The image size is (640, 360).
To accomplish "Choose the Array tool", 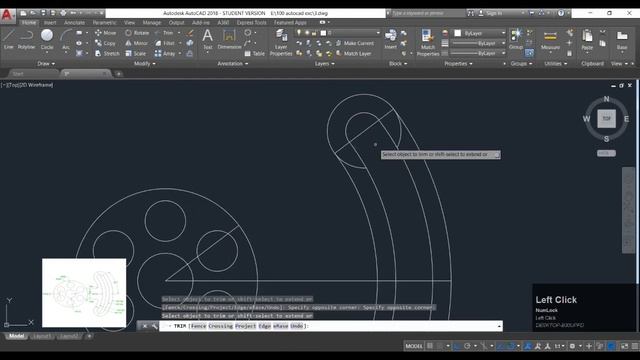I will 165,53.
